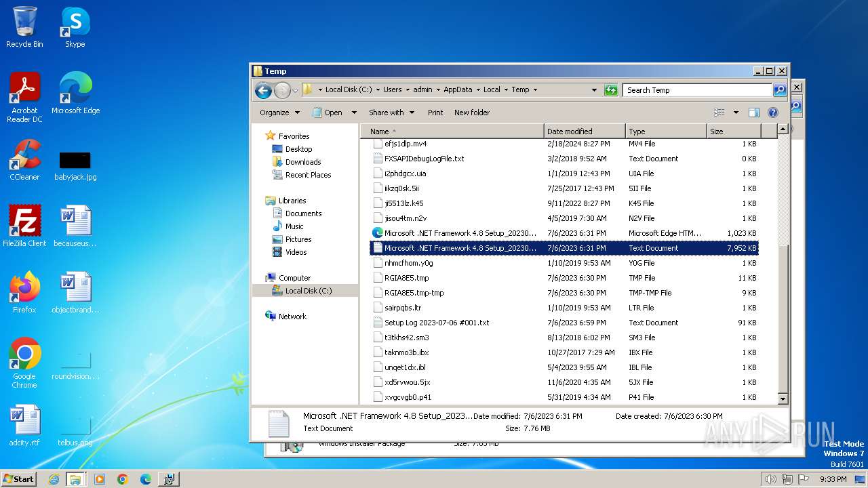The height and width of the screenshot is (488, 868).
Task: Click the Edge icon in the taskbar
Action: pos(146,479)
